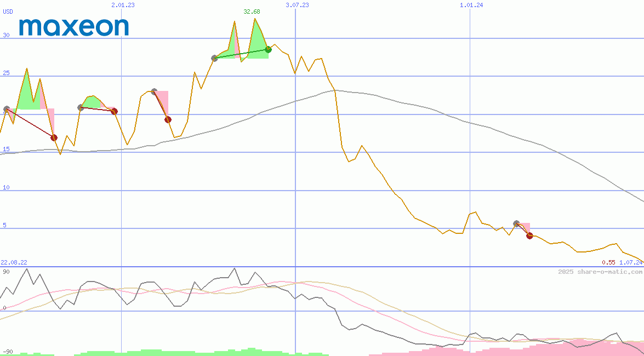Click the 3.07.23 date label
The height and width of the screenshot is (356, 644).
[x=297, y=5]
